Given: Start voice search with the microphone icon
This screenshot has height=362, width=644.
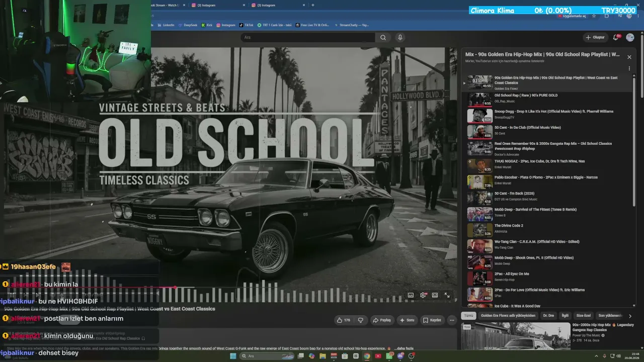Looking at the screenshot, I should coord(400,37).
